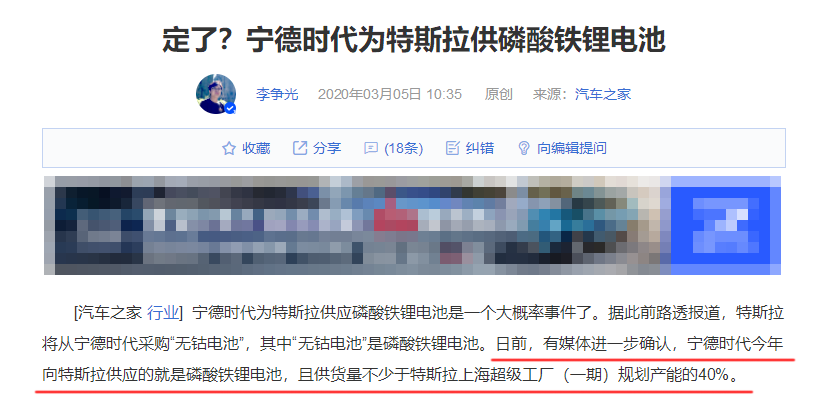The image size is (819, 411).
Task: Click the blue verified badge on avatar
Action: pos(230,109)
